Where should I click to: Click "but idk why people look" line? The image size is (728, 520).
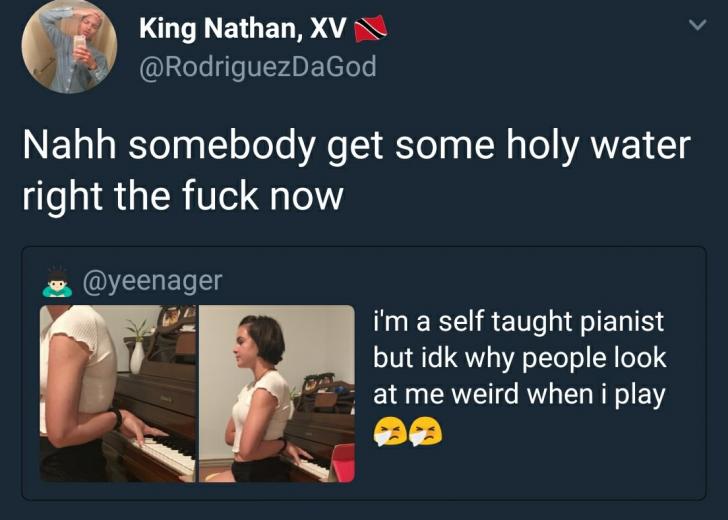[x=519, y=357]
